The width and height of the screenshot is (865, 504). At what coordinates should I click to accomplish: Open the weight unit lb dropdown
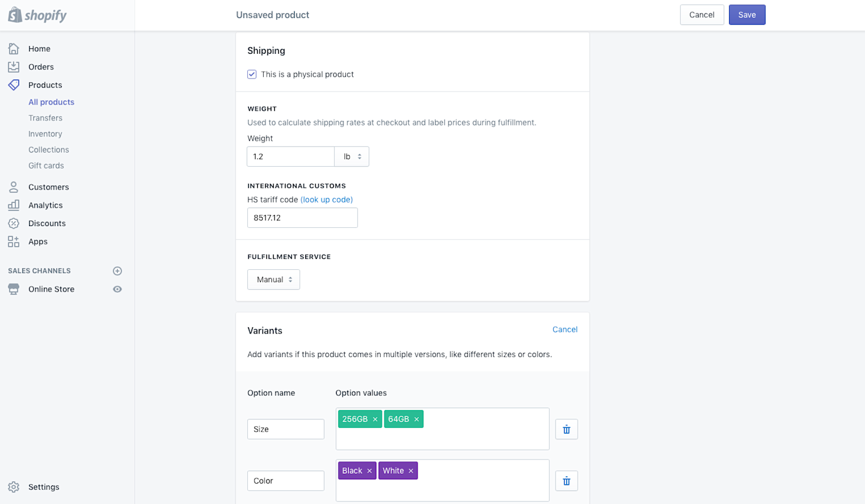point(352,157)
